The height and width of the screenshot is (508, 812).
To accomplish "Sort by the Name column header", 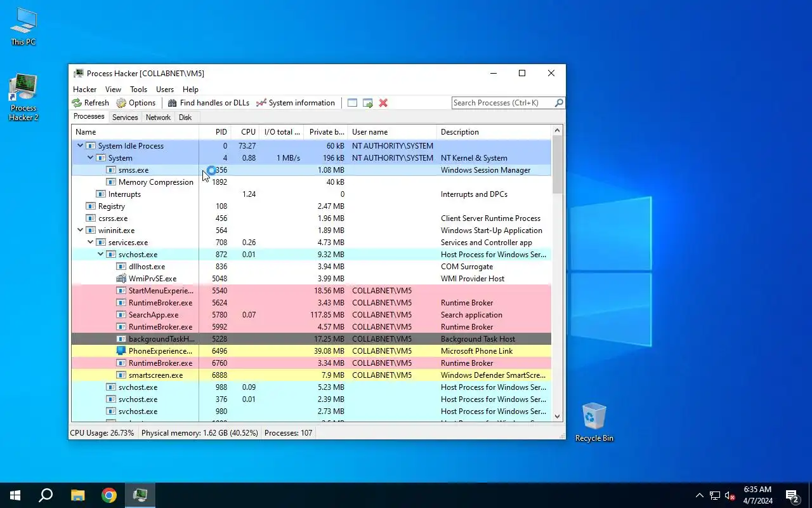I will [x=135, y=132].
